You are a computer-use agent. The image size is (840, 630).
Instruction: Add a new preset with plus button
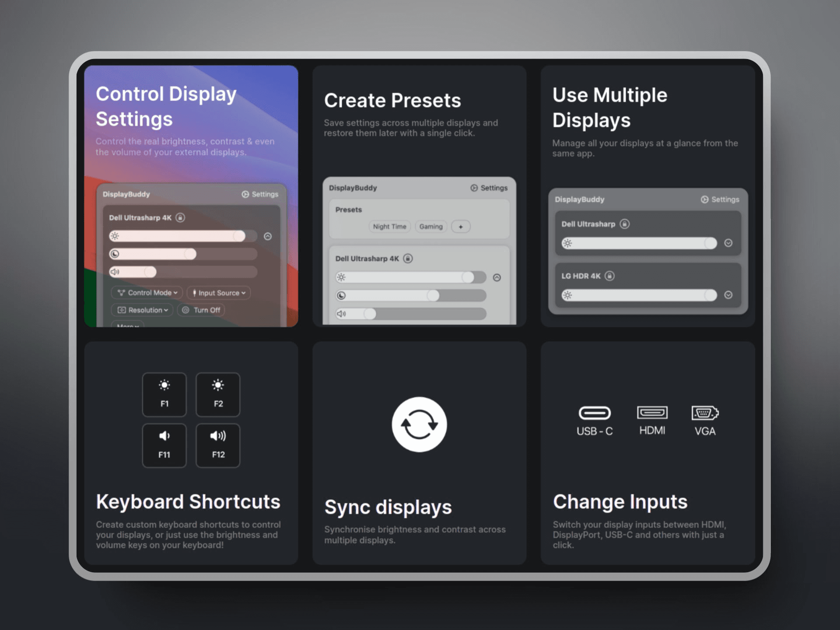pos(460,227)
